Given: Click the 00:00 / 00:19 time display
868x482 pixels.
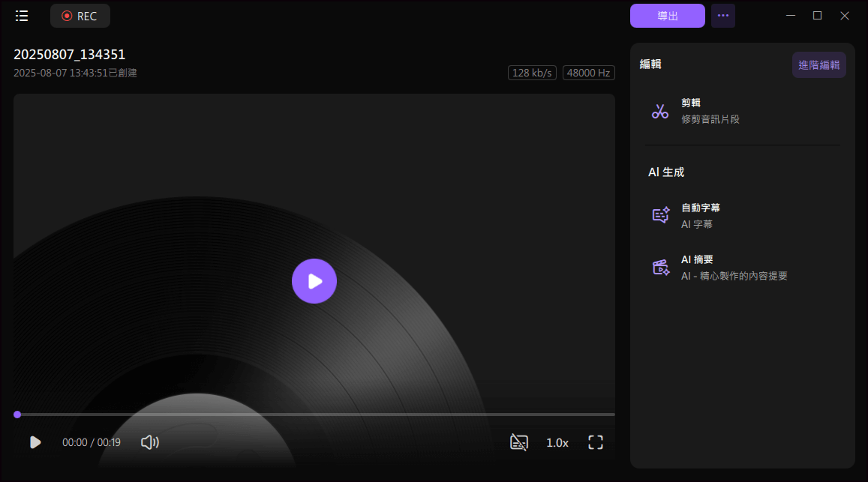Looking at the screenshot, I should 92,443.
